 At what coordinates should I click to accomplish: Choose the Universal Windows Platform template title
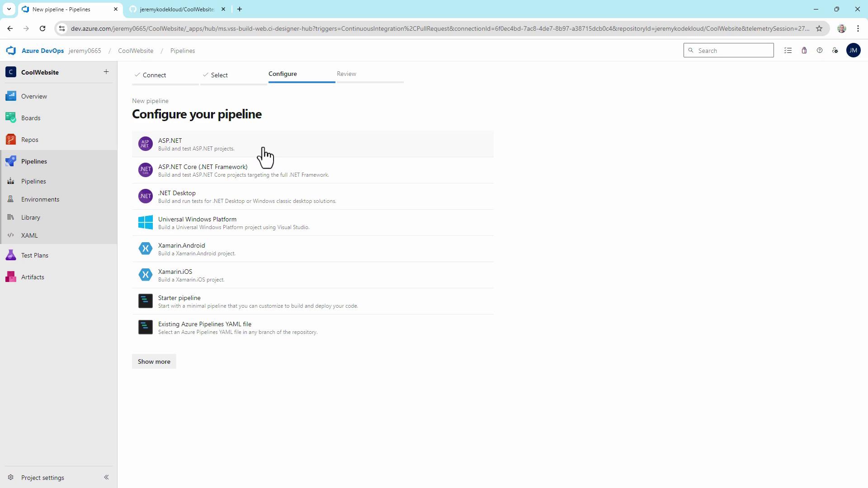pyautogui.click(x=197, y=219)
